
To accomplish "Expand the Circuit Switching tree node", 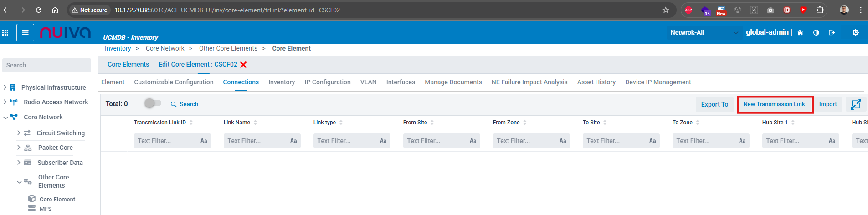I will [19, 133].
